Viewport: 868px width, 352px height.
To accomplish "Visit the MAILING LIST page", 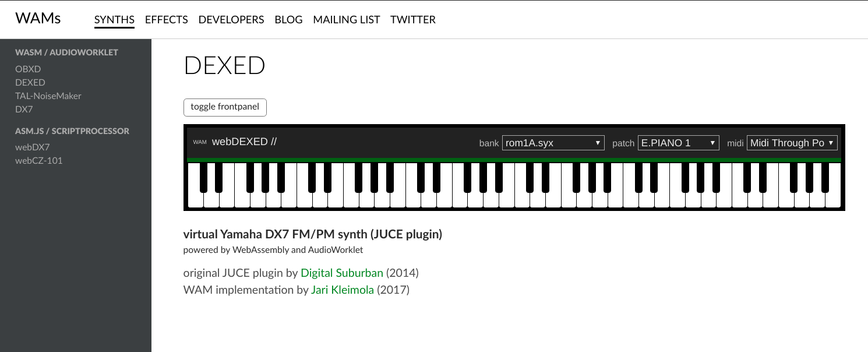I will [x=346, y=20].
